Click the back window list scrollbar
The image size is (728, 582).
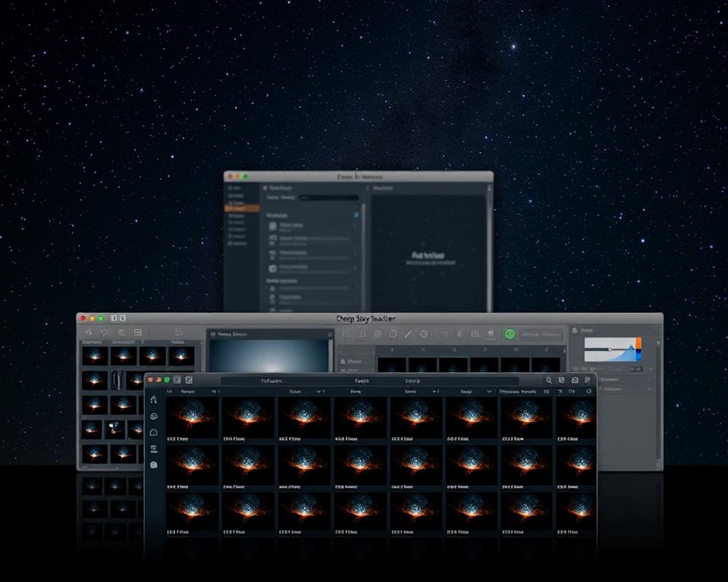click(363, 258)
